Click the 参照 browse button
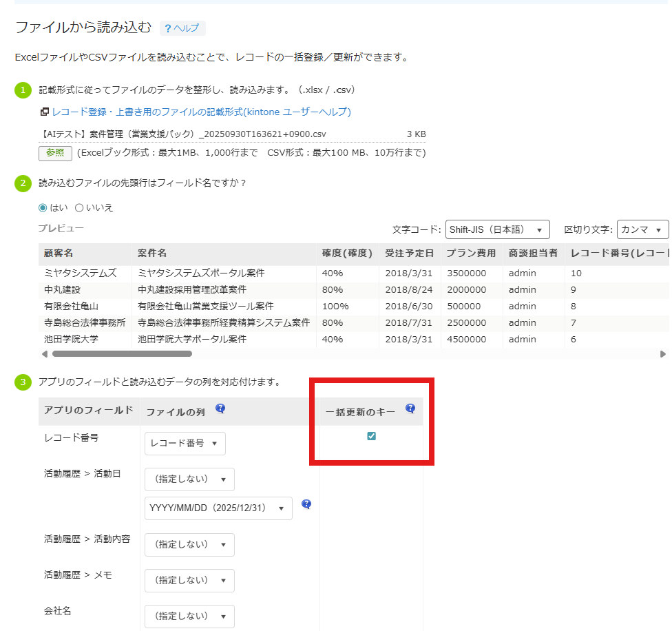The width and height of the screenshot is (672, 631). (x=55, y=153)
